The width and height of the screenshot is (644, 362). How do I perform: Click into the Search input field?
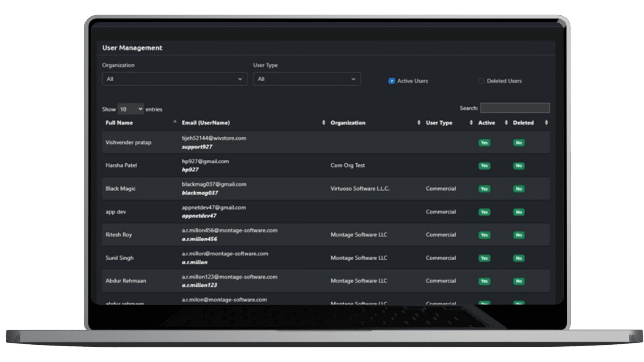click(515, 108)
